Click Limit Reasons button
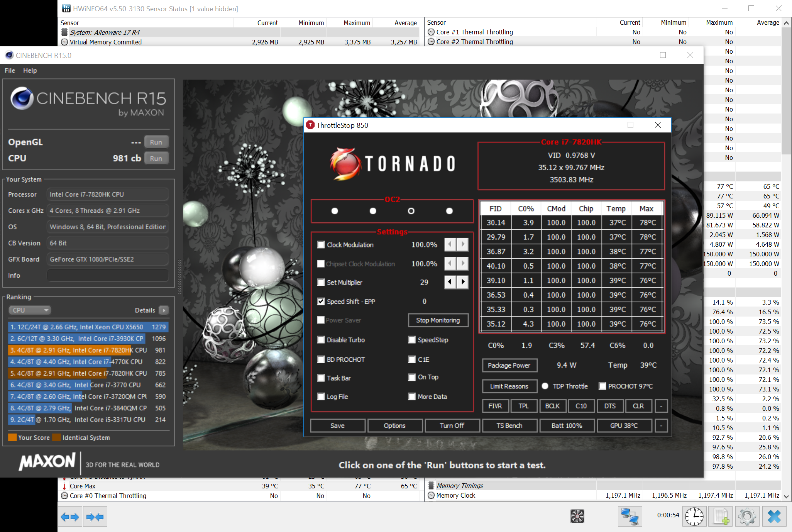792x532 pixels. click(509, 386)
